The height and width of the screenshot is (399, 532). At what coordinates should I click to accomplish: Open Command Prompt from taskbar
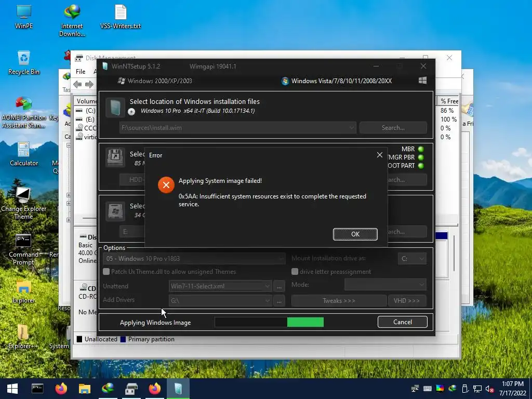tap(37, 389)
